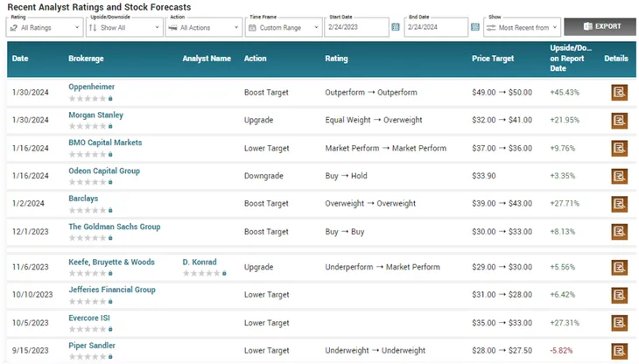Image resolution: width=639 pixels, height=364 pixels.
Task: Open the BMO Capital Markets link
Action: (x=105, y=143)
